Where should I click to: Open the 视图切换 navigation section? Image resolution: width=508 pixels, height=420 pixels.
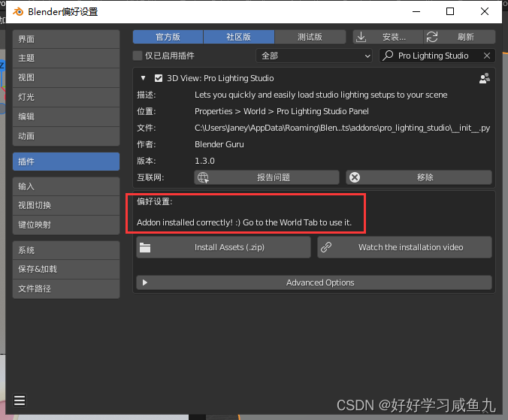(66, 205)
